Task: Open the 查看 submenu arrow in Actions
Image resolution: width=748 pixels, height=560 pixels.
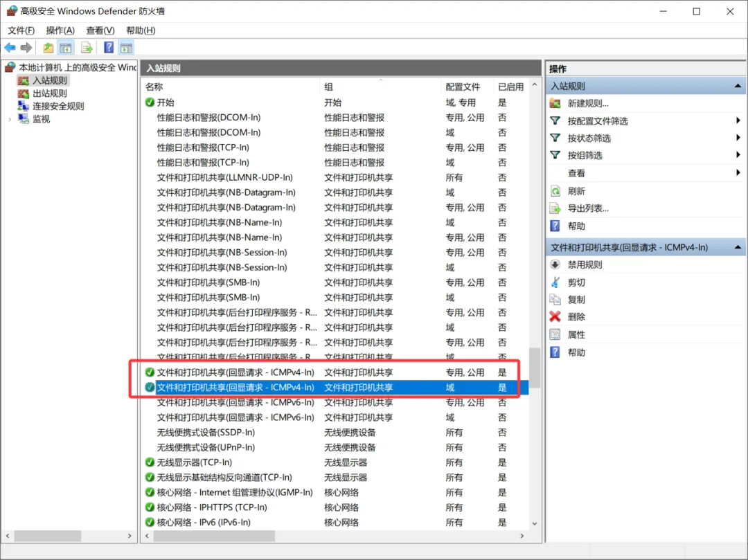Action: tap(738, 172)
